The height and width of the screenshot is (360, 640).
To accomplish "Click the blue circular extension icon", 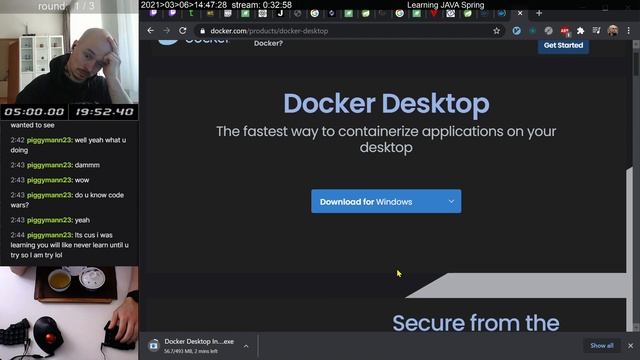I will (x=516, y=31).
